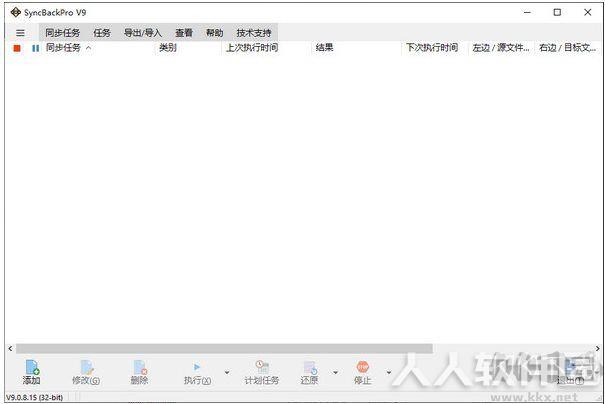Maximize the SyncBackPro window
Viewport: 605px width, 404px height.
(x=557, y=12)
